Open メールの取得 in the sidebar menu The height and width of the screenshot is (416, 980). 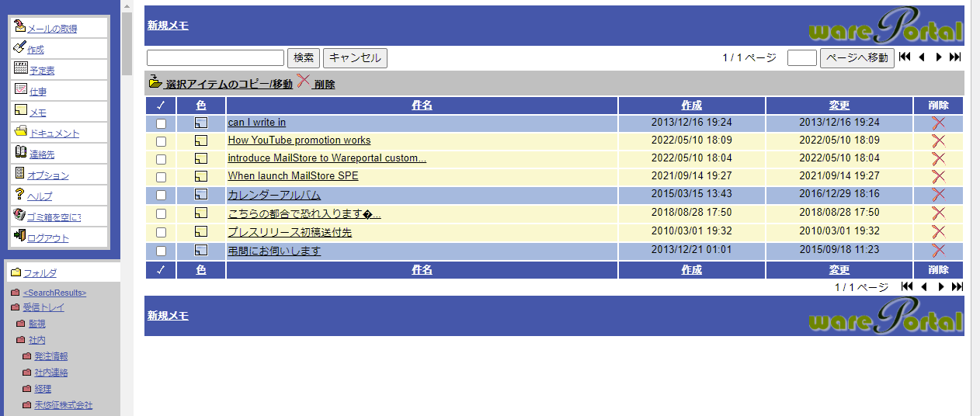[x=52, y=29]
